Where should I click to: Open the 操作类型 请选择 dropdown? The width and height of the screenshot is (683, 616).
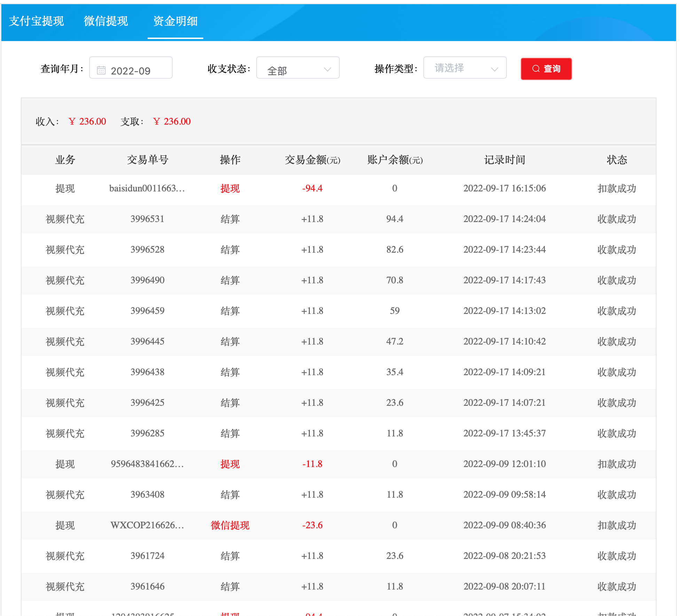[465, 68]
